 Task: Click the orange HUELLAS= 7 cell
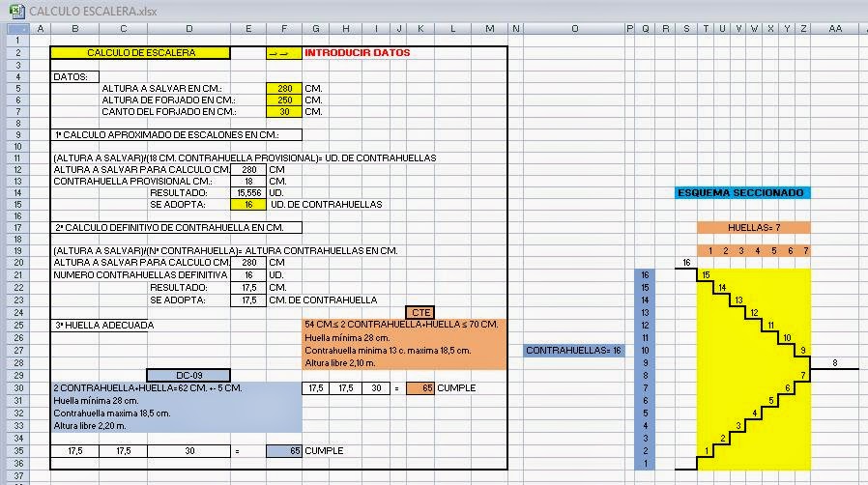[x=753, y=228]
